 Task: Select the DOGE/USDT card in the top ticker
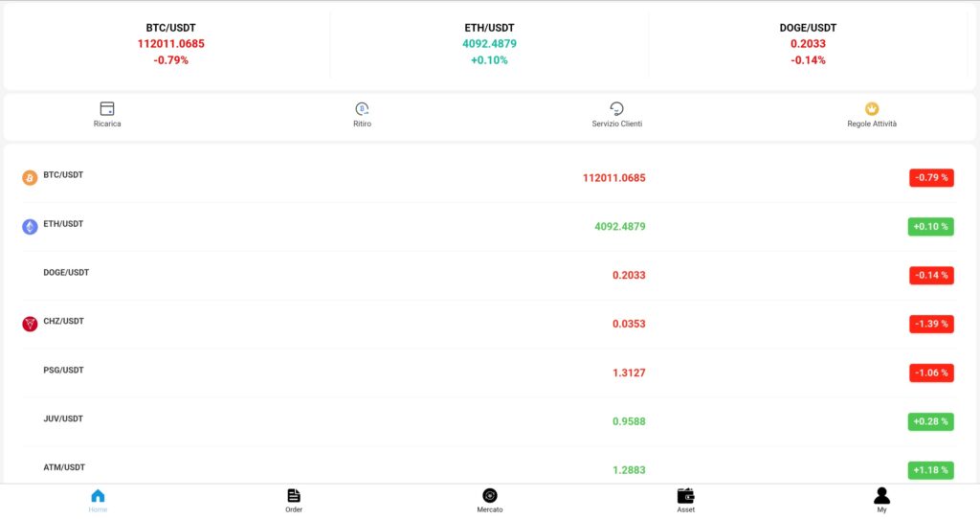point(808,44)
